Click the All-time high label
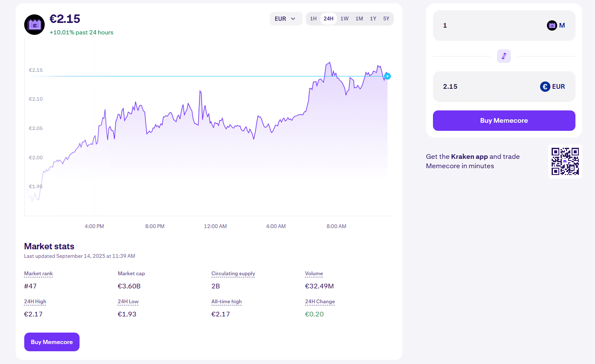 pyautogui.click(x=226, y=302)
